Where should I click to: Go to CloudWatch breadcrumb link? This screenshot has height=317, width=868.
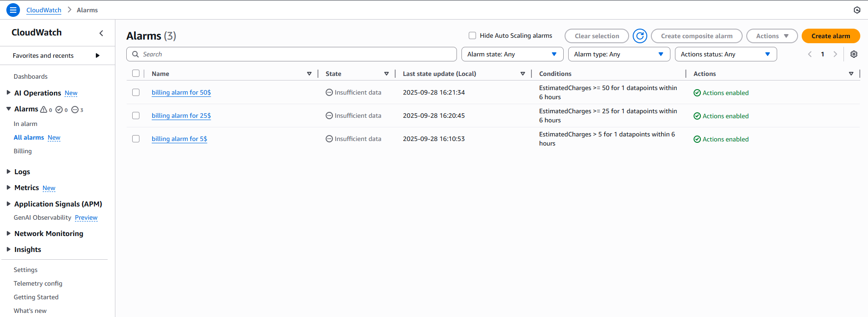(x=44, y=10)
